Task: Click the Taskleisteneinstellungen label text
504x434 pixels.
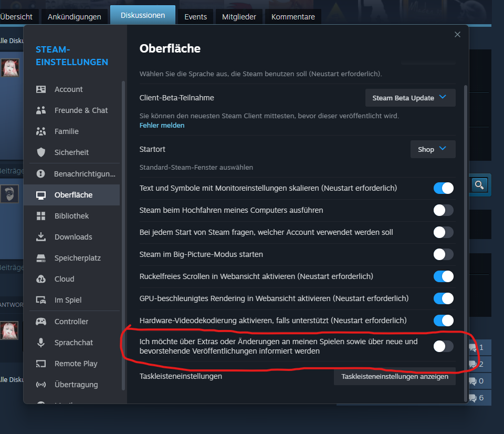Action: 181,376
